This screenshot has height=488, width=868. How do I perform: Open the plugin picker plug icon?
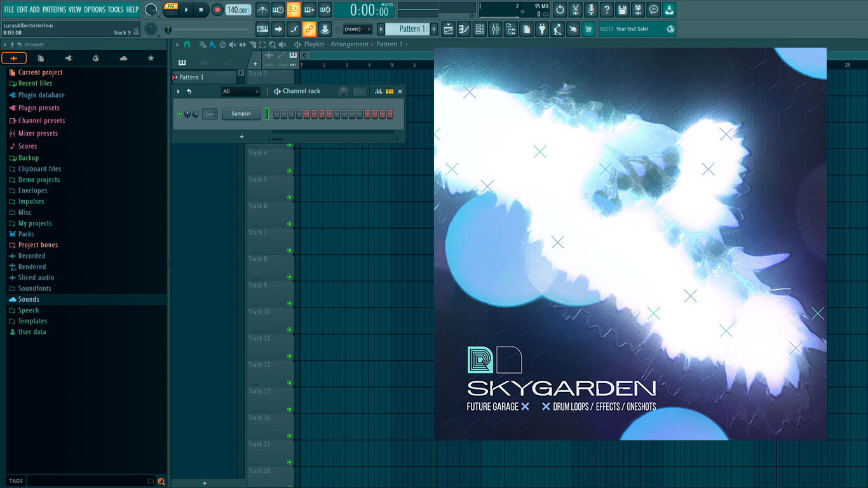[542, 29]
